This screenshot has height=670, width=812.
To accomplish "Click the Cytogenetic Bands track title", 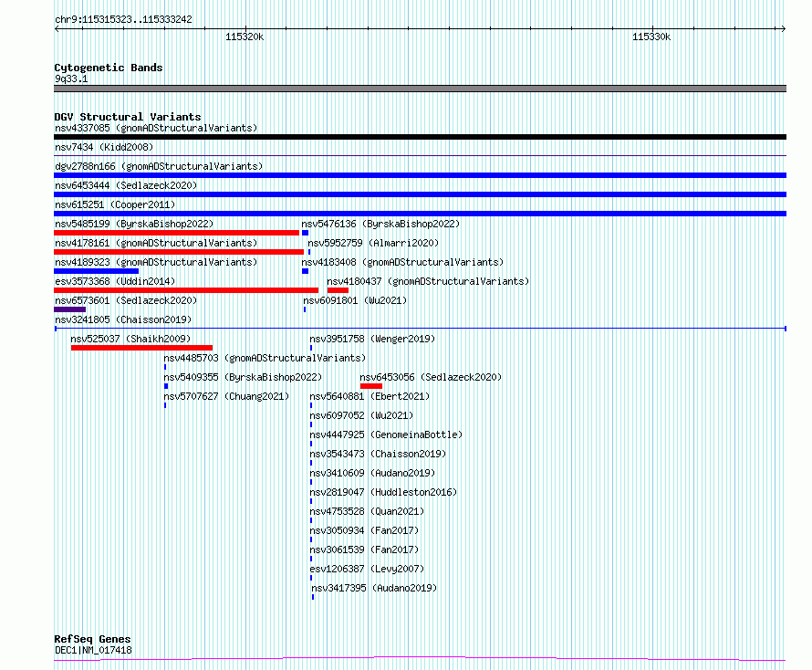I will (x=109, y=68).
